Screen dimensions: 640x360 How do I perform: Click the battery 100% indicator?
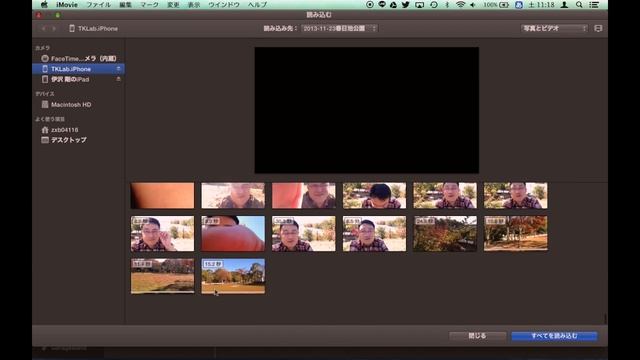496,5
